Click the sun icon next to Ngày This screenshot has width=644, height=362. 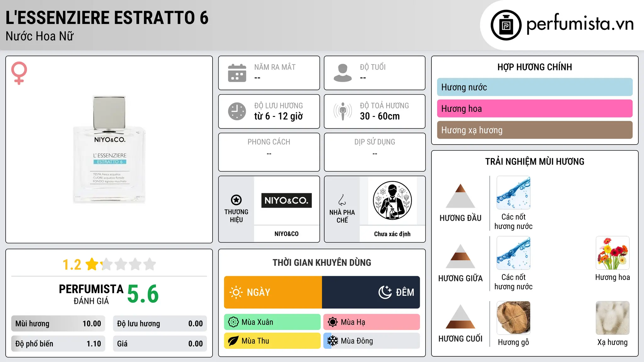(x=236, y=292)
